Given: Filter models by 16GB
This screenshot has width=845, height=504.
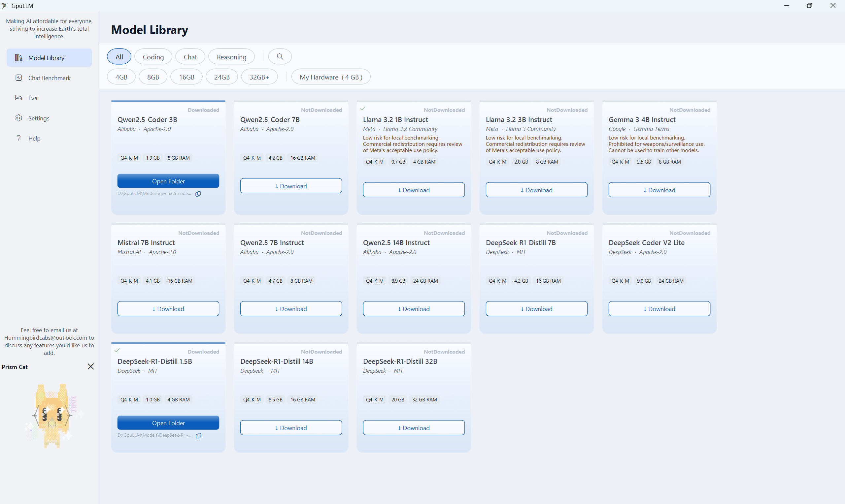Looking at the screenshot, I should 186,77.
